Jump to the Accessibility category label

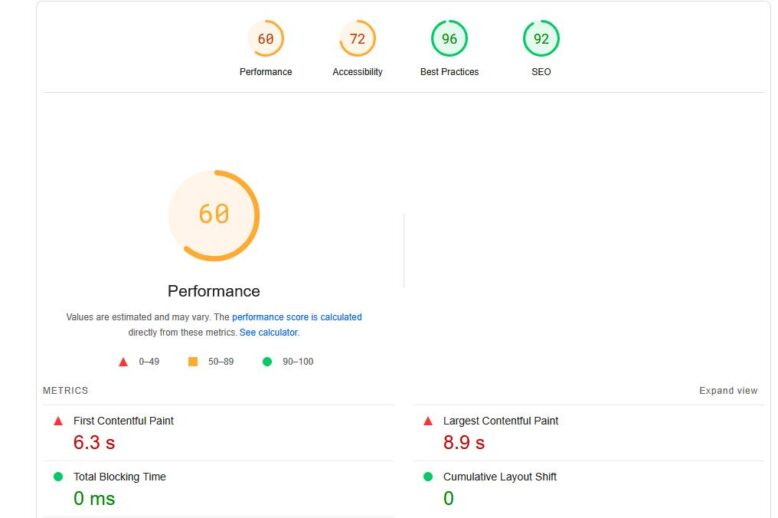[x=357, y=72]
